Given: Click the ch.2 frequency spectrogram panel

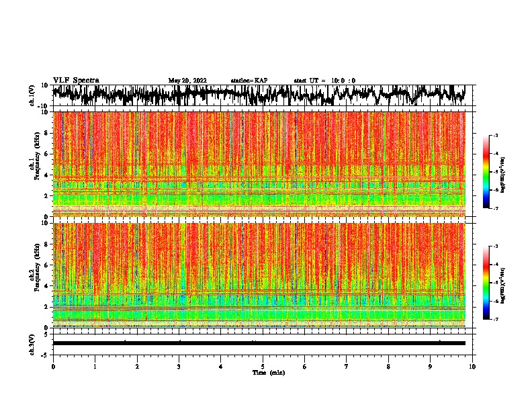Looking at the screenshot, I should [x=259, y=275].
